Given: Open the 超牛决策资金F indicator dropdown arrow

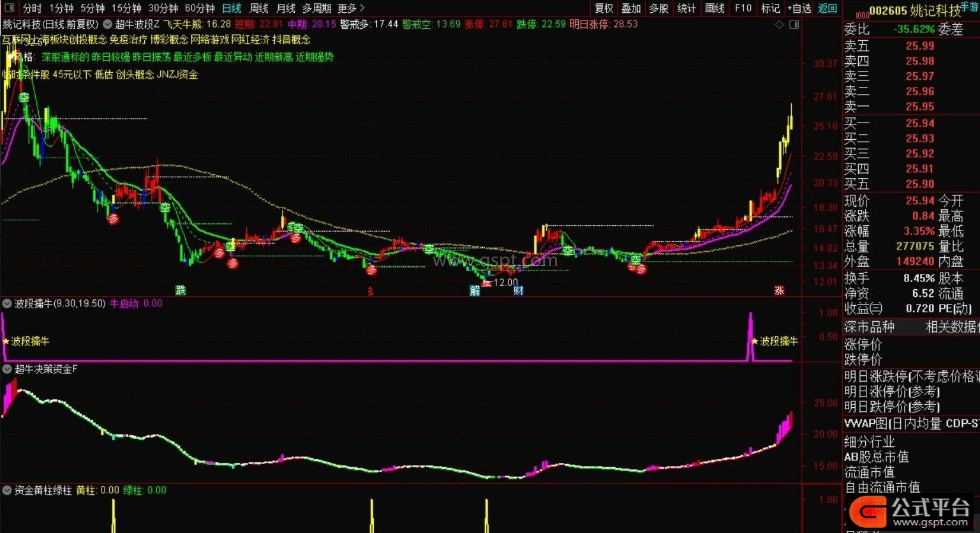Looking at the screenshot, I should click(x=7, y=369).
